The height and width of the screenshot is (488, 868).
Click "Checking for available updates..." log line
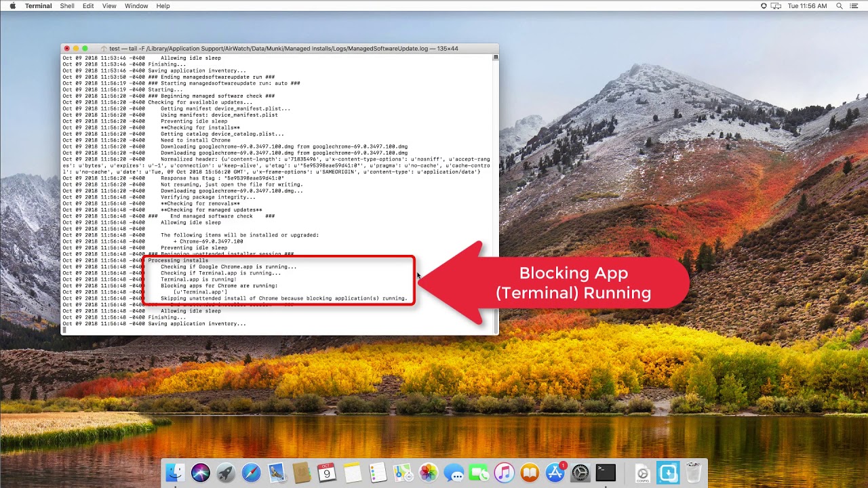click(200, 102)
